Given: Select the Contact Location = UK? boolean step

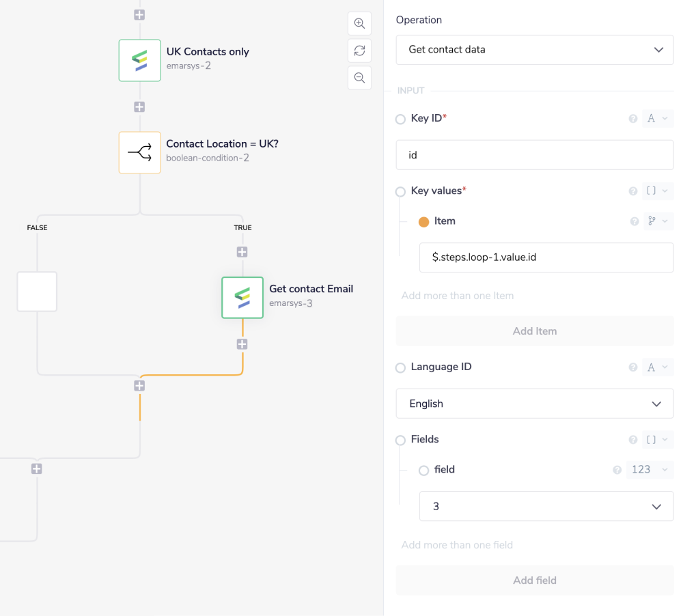Looking at the screenshot, I should [x=140, y=152].
